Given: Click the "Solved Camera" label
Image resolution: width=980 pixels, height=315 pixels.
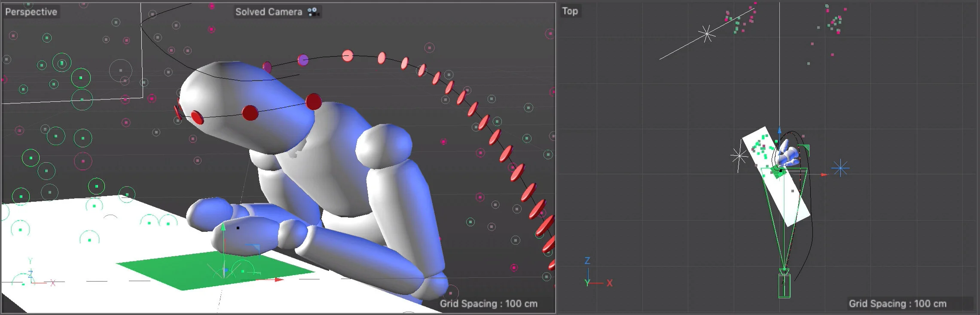Looking at the screenshot, I should point(269,12).
